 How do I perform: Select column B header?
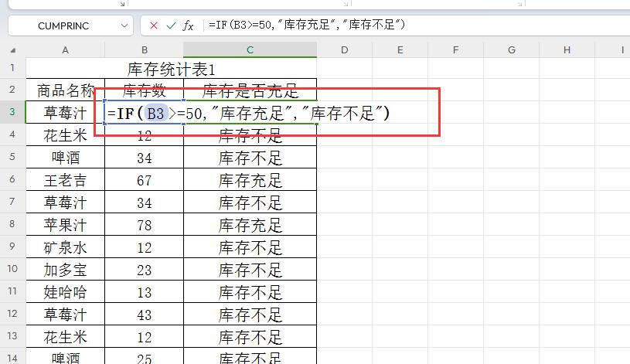pyautogui.click(x=145, y=49)
